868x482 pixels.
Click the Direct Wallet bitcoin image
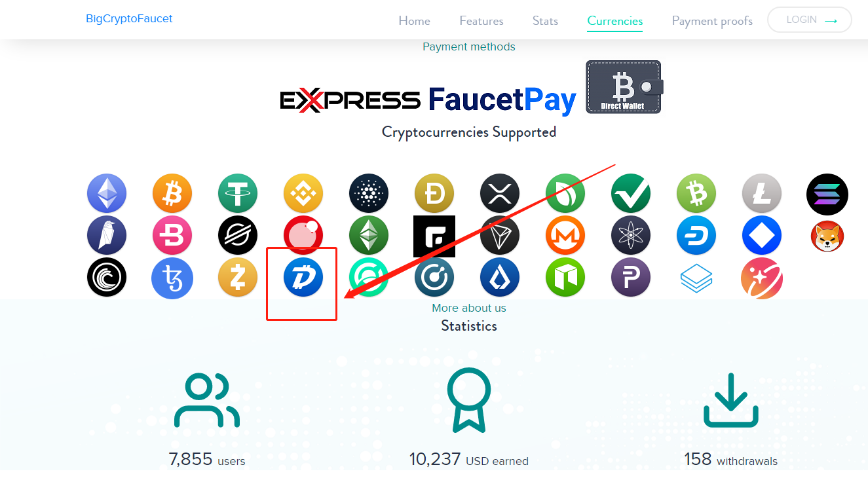[624, 87]
